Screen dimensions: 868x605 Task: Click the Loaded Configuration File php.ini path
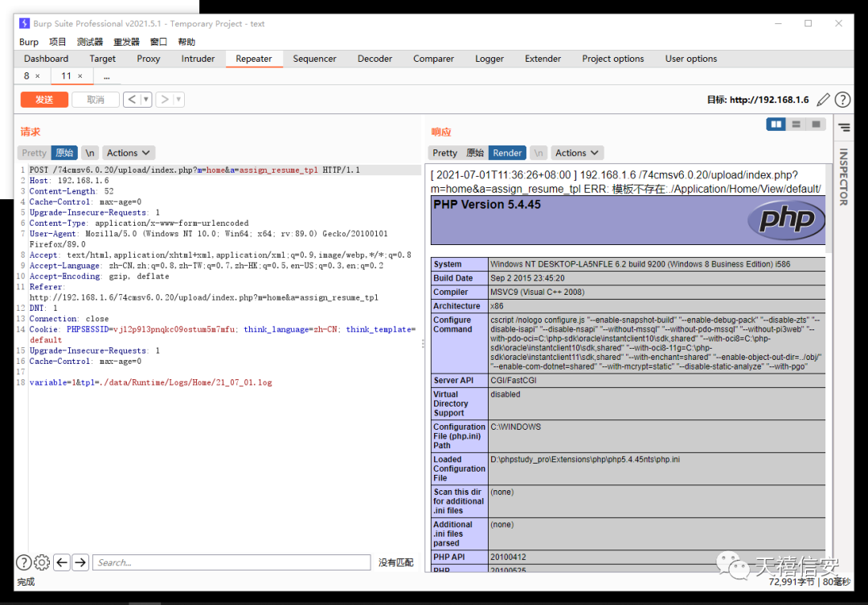point(585,460)
